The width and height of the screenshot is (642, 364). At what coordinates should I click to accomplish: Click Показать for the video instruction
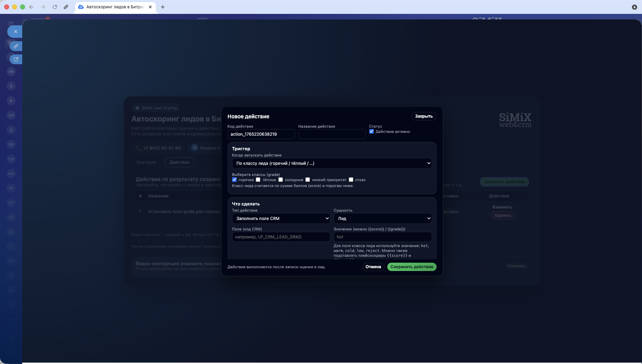coord(516,266)
